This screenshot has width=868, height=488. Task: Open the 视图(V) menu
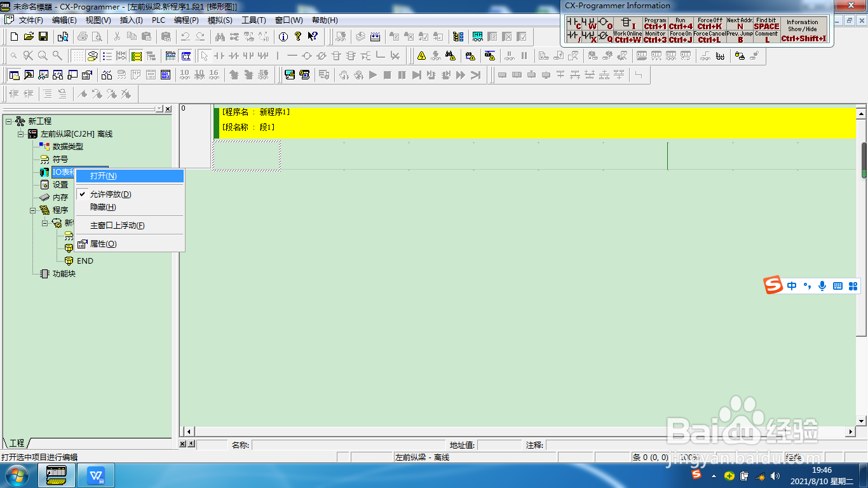pos(98,20)
